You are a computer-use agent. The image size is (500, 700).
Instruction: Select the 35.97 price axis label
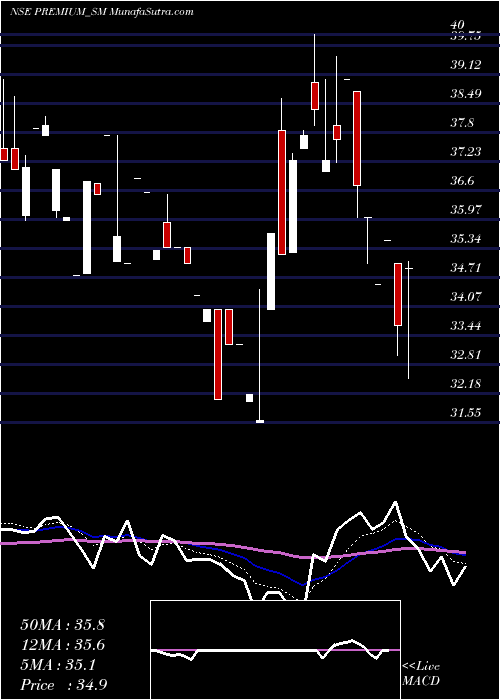tap(466, 210)
